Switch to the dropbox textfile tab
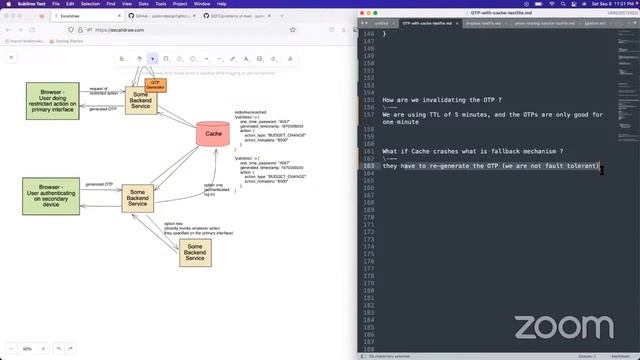This screenshot has height=360, width=640. coord(486,23)
